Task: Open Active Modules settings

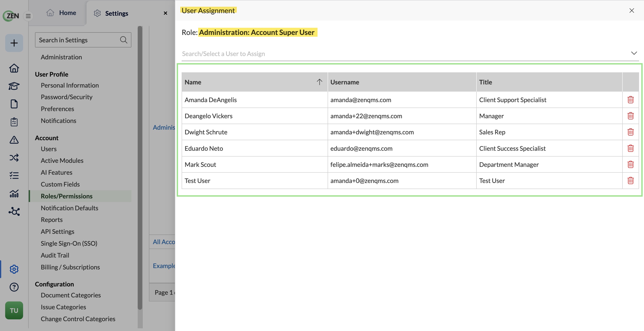Action: pos(62,161)
